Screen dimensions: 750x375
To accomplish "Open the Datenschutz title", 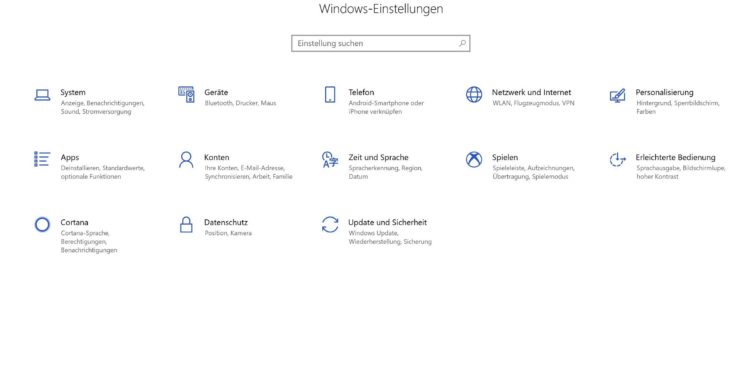I will (226, 222).
